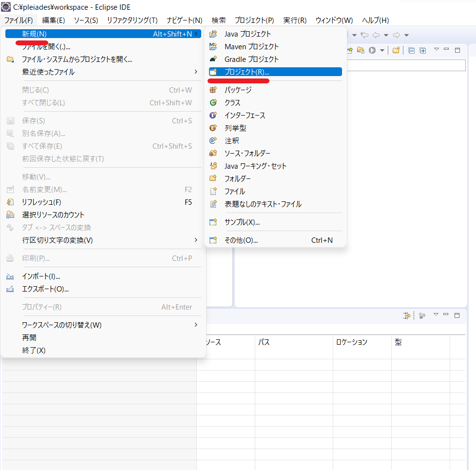
Task: Click the 新規(N) menu entry
Action: click(x=103, y=34)
